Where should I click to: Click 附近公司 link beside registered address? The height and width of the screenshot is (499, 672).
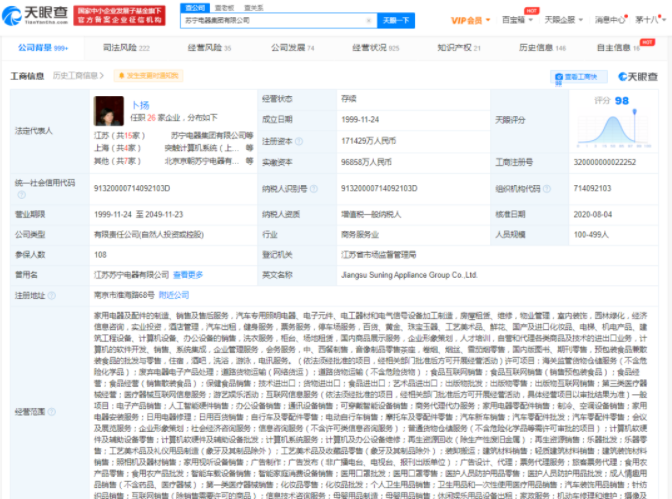[x=174, y=295]
